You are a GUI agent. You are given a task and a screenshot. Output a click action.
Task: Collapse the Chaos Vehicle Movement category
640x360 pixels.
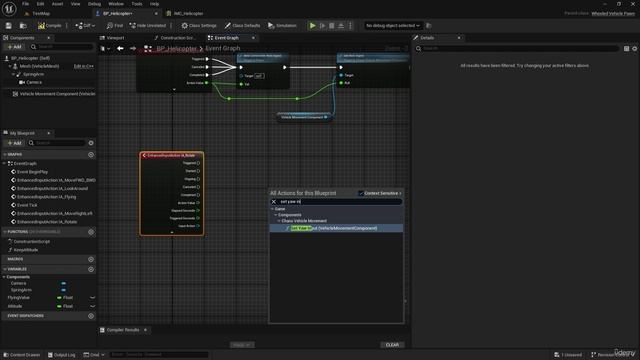[x=279, y=221]
